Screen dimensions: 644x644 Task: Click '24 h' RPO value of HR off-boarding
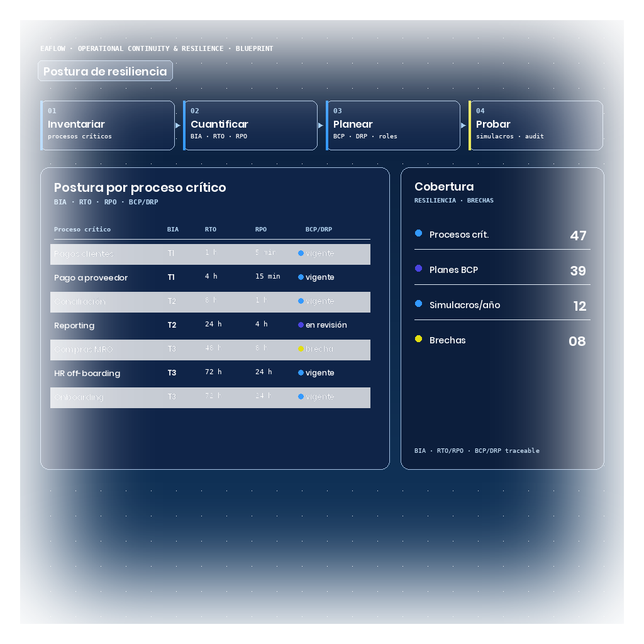pos(264,372)
